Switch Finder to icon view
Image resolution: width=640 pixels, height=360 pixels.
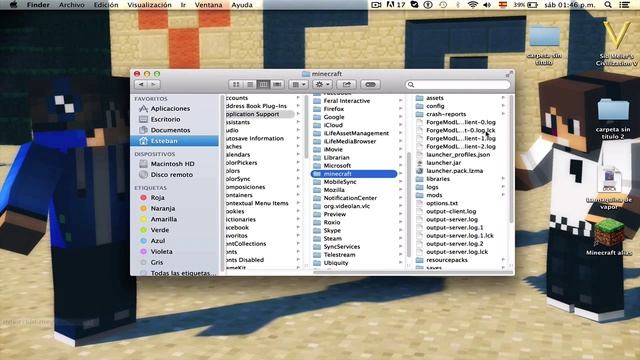click(236, 84)
